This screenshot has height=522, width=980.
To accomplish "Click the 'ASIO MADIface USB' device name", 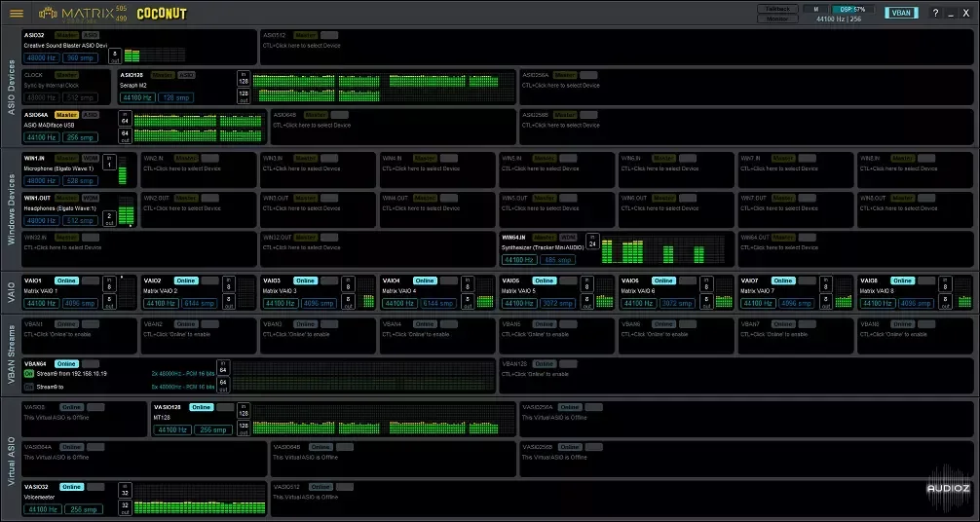I will [x=50, y=125].
